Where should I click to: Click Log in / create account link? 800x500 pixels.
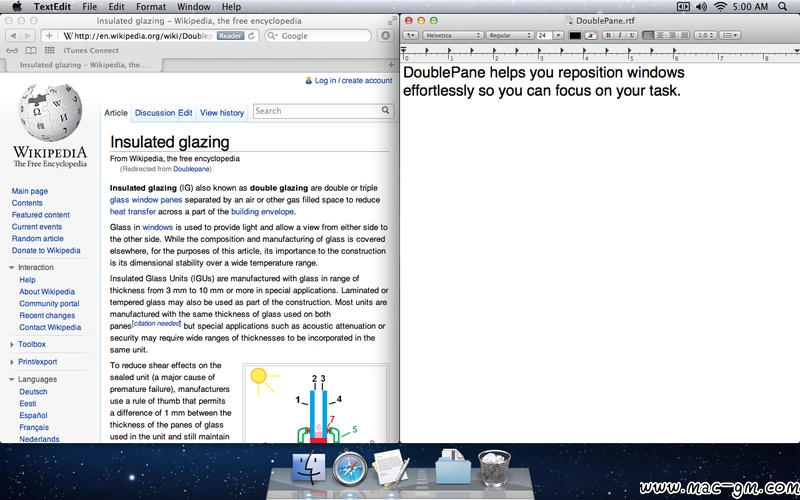coord(353,81)
